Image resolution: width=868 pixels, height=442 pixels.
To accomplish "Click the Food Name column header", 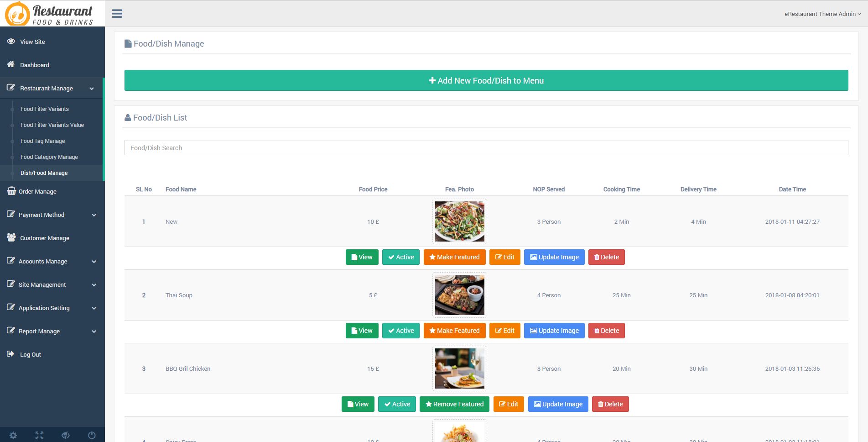I will pyautogui.click(x=181, y=189).
